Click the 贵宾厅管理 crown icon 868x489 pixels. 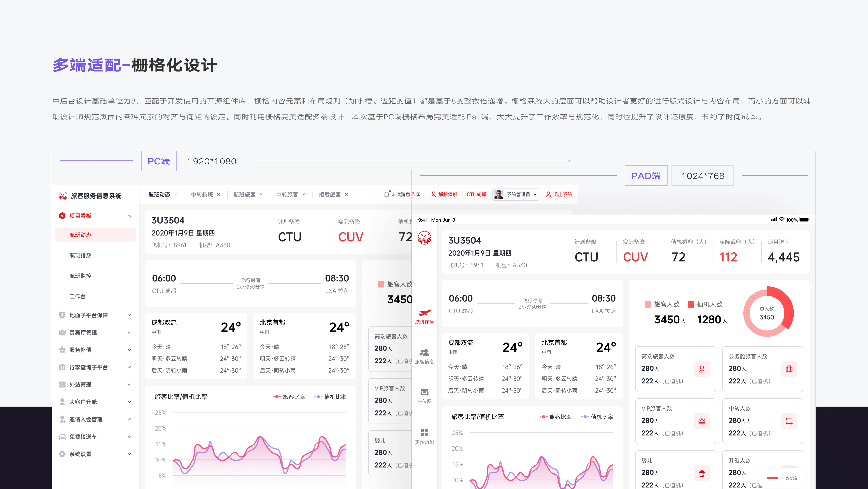[x=62, y=332]
